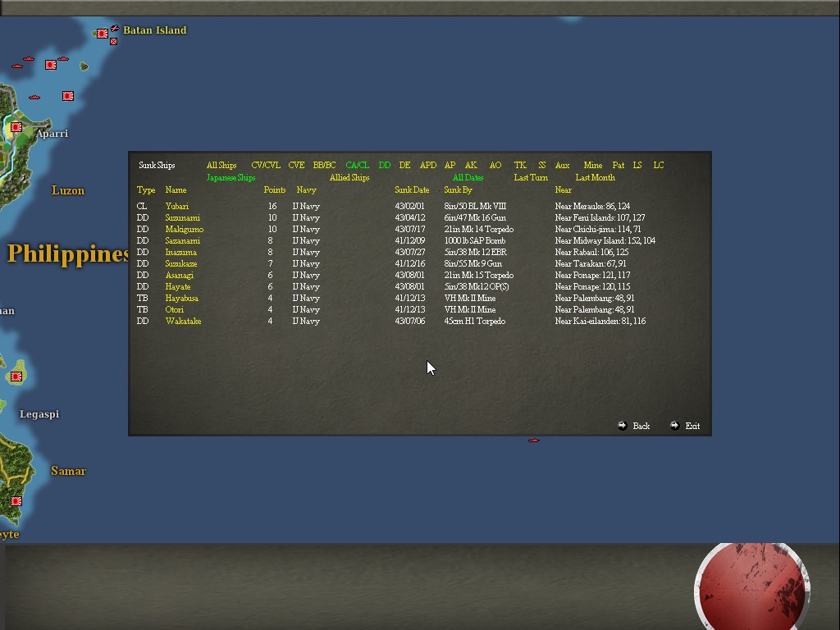Screen dimensions: 840x630
Task: Filter by AP ship type
Action: (x=450, y=165)
